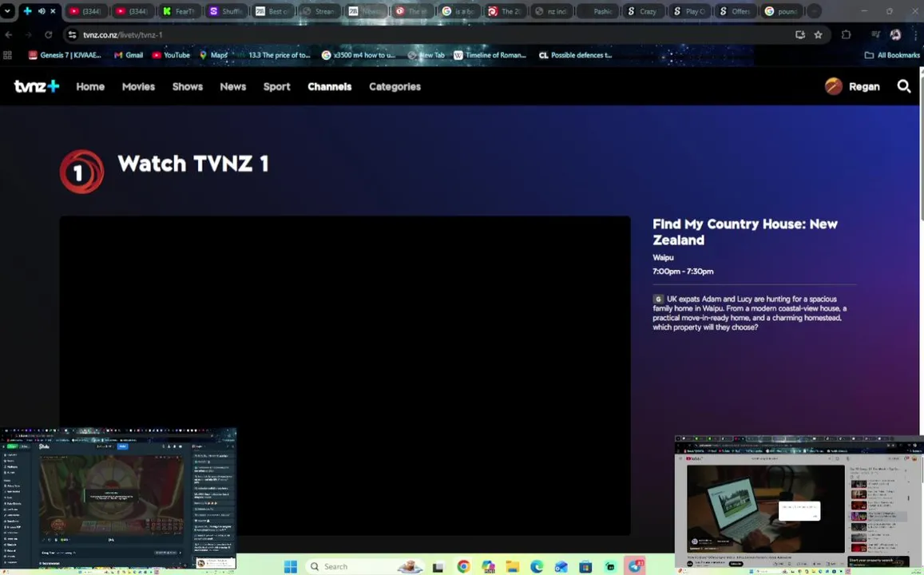Switch to the Shuffle tab
Image resolution: width=924 pixels, height=575 pixels.
point(226,11)
